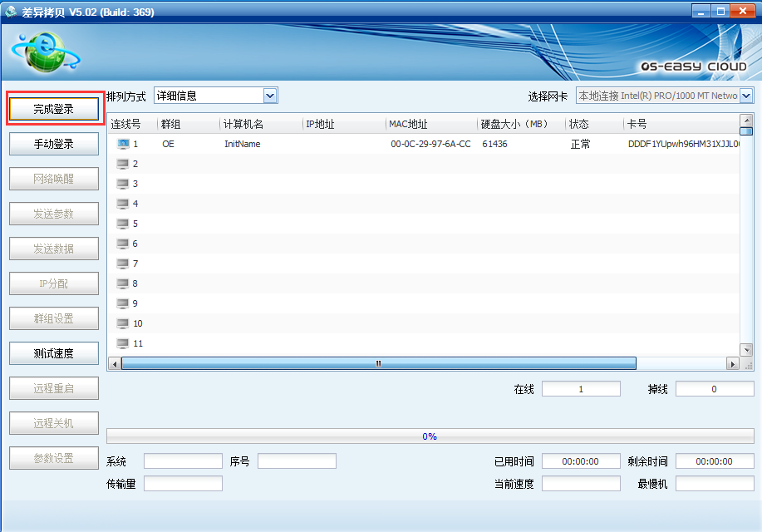Click the app icon in the title bar
The height and width of the screenshot is (532, 762).
(x=11, y=12)
